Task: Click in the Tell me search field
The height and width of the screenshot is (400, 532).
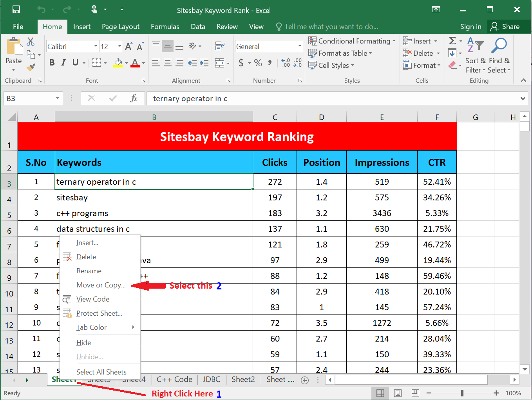Action: [331, 27]
